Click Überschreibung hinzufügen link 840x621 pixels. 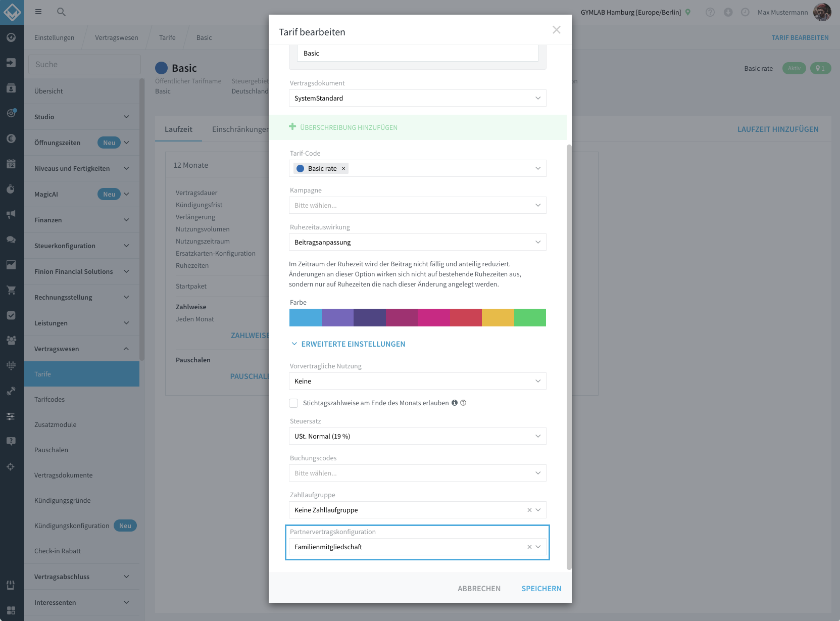[343, 127]
